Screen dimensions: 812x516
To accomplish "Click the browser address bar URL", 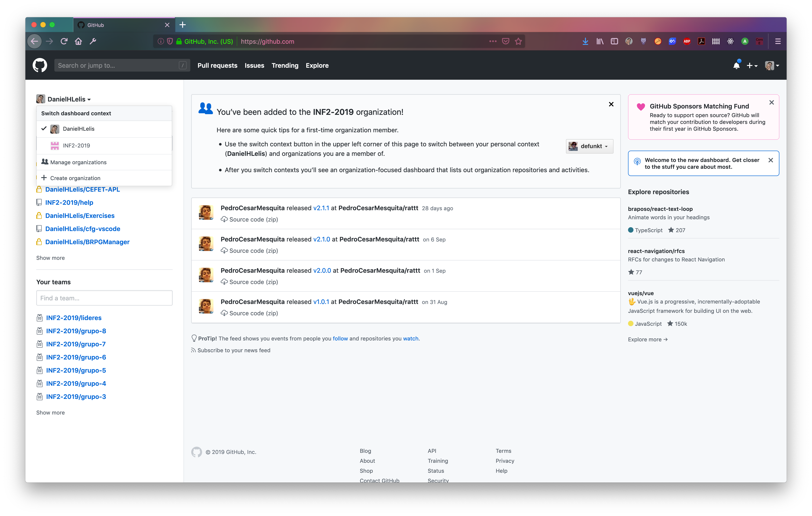I will click(x=267, y=41).
